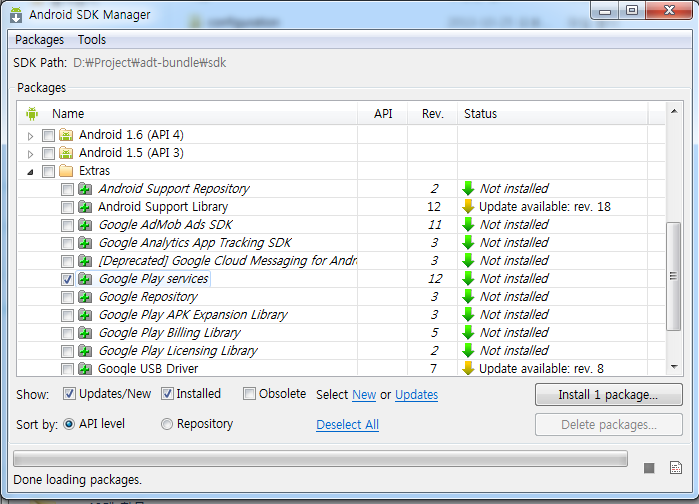Viewport: 699px width, 504px height.
Task: Click the packages list scrollbar thumb
Action: point(674,276)
